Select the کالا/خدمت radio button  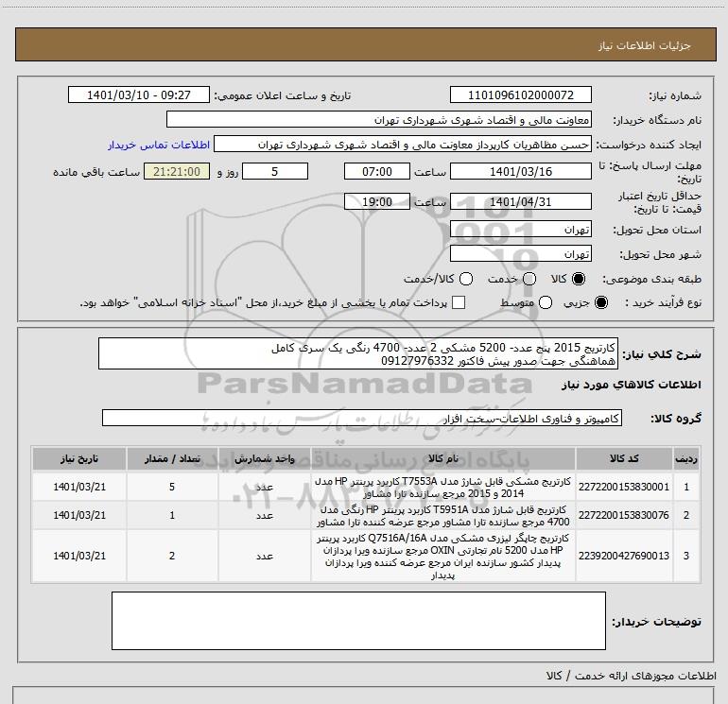pos(466,279)
